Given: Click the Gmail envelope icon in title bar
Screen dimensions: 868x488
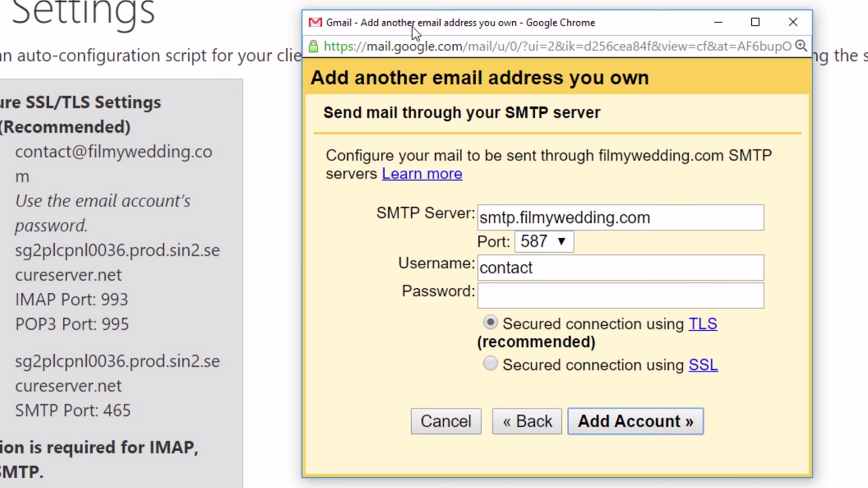Looking at the screenshot, I should pyautogui.click(x=315, y=22).
